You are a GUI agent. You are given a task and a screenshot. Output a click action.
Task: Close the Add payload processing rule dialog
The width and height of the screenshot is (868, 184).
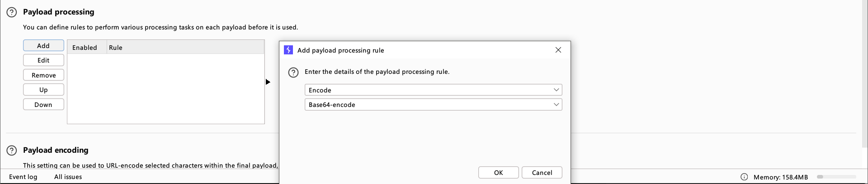click(x=558, y=50)
